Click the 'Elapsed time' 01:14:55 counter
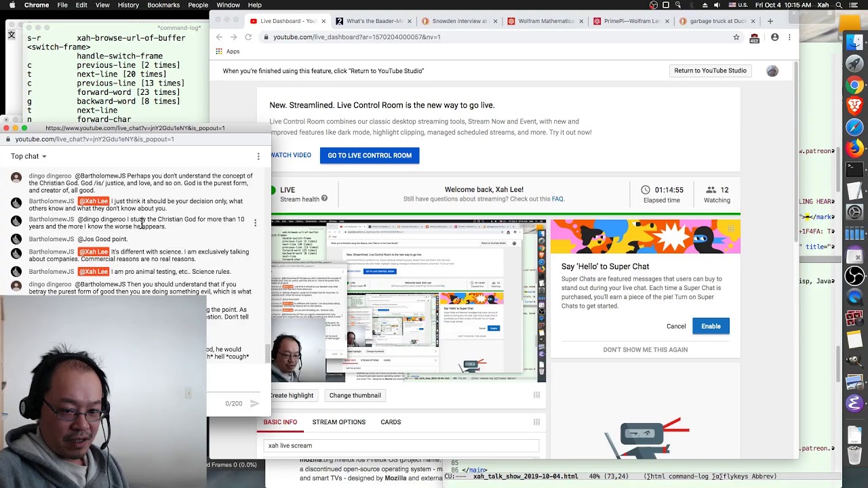Image resolution: width=868 pixels, height=488 pixels. pos(660,195)
